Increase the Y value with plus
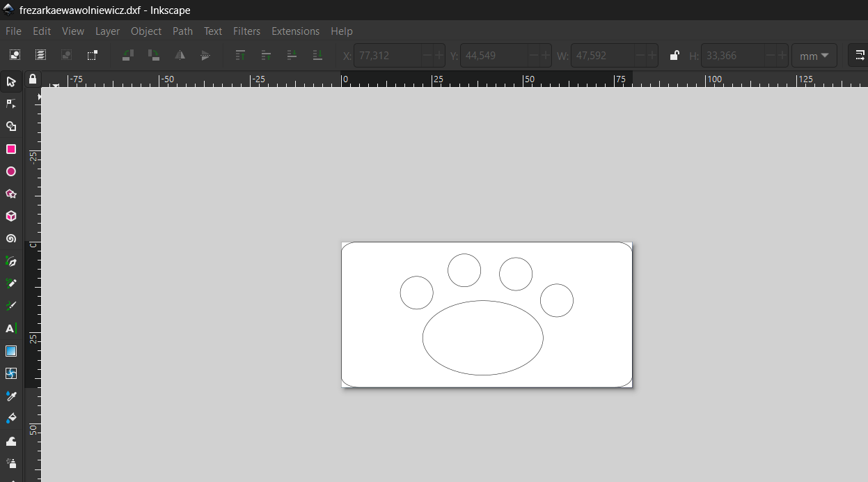This screenshot has width=868, height=482. 546,56
